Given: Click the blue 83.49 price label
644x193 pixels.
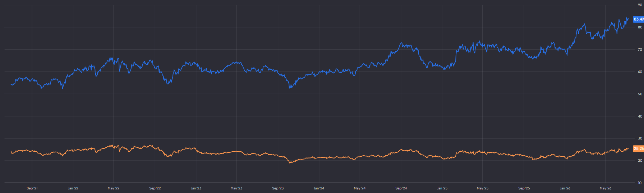Looking at the screenshot, I should tap(639, 19).
